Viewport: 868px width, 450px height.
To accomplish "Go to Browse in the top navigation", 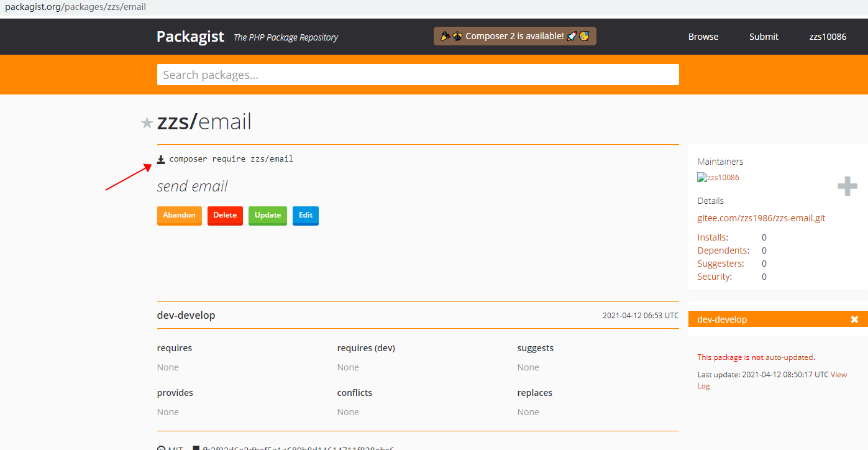I will 703,37.
